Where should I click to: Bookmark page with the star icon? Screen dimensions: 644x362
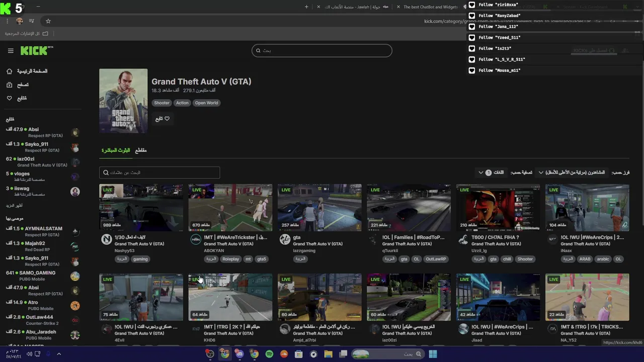tap(48, 21)
